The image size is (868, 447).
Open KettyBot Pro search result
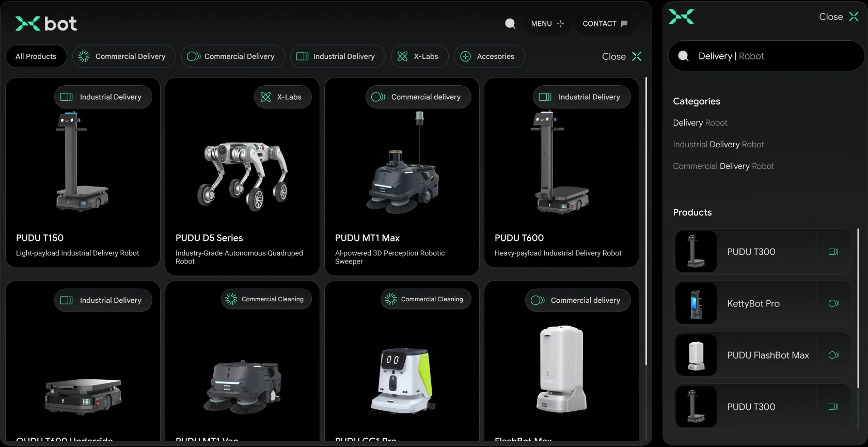tap(763, 303)
